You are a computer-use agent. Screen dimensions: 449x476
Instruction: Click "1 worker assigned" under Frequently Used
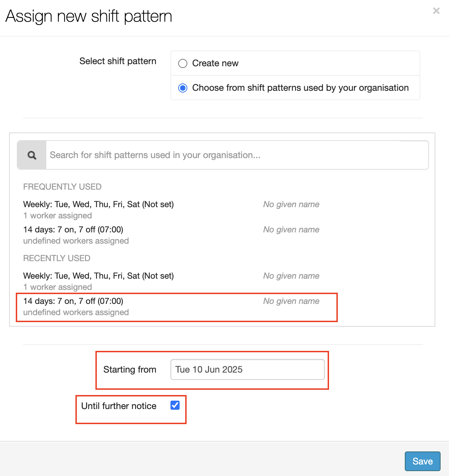[58, 216]
